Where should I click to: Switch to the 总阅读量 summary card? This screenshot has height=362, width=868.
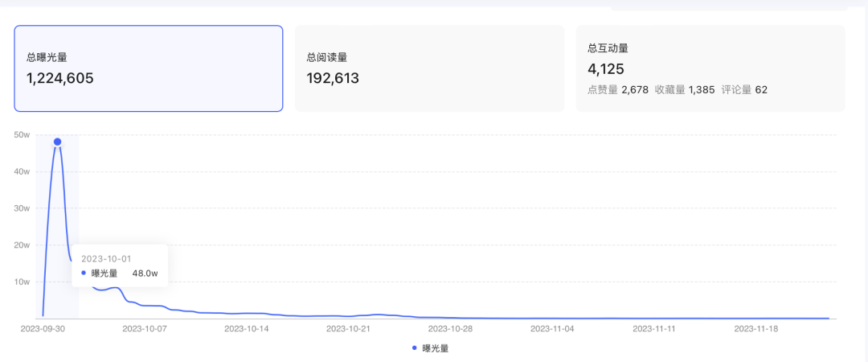click(429, 68)
